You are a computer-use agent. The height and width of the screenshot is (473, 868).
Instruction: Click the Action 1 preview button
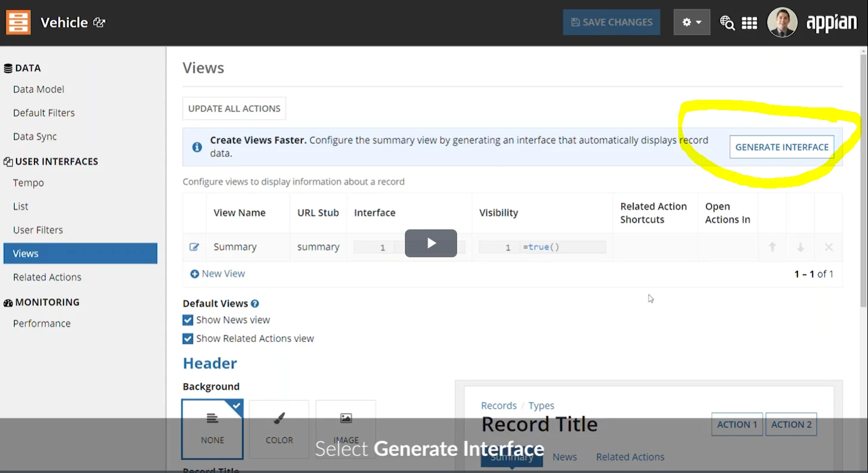pyautogui.click(x=737, y=424)
